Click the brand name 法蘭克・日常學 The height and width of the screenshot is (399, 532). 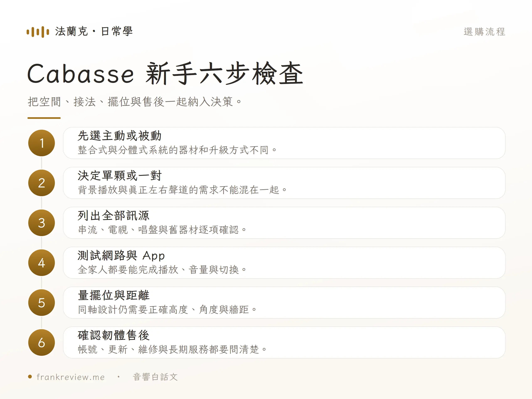(x=94, y=32)
